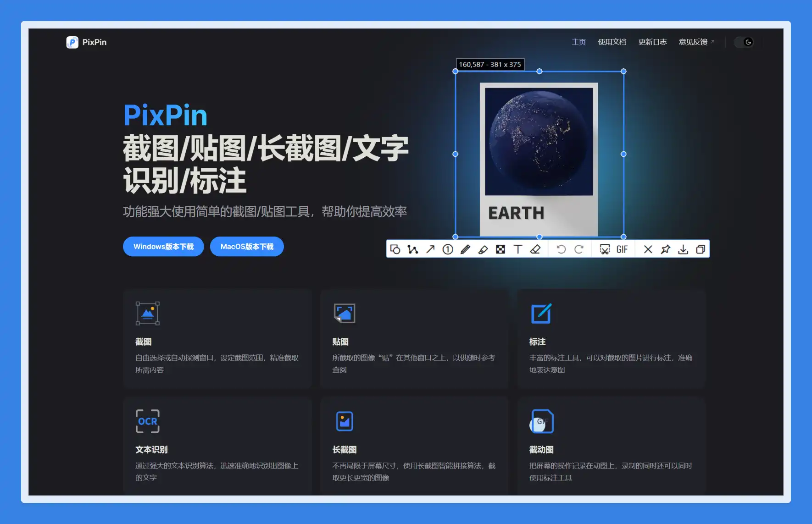This screenshot has height=524, width=812.
Task: Click the PixPin text in header
Action: click(x=95, y=42)
